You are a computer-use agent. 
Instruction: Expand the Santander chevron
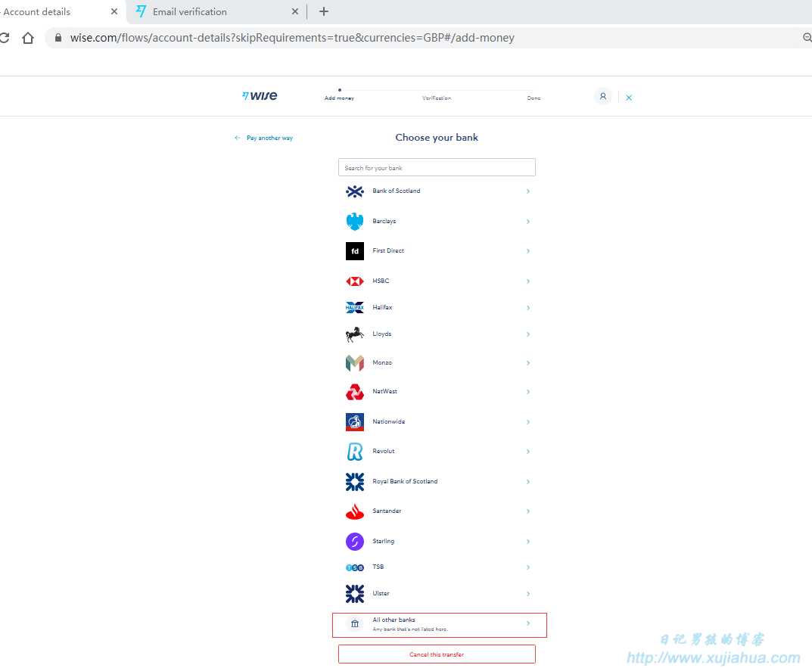coord(528,511)
